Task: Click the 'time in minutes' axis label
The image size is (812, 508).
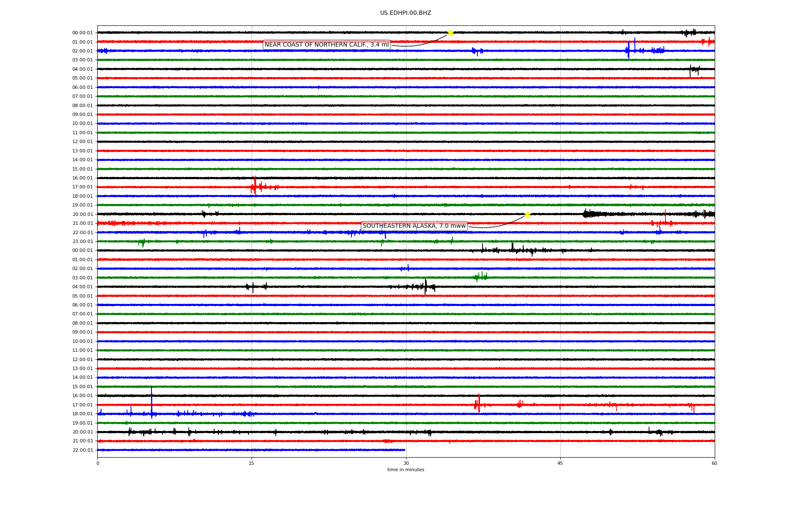Action: [406, 470]
